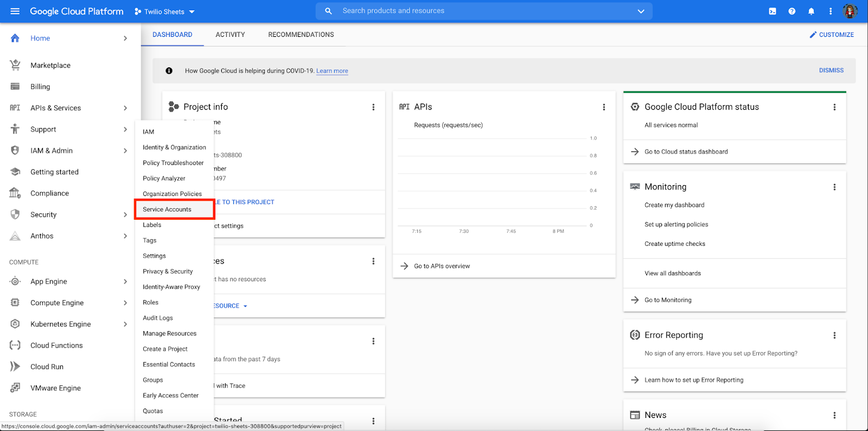Click the Cloud Functions icon
The image size is (868, 431).
pyautogui.click(x=15, y=345)
